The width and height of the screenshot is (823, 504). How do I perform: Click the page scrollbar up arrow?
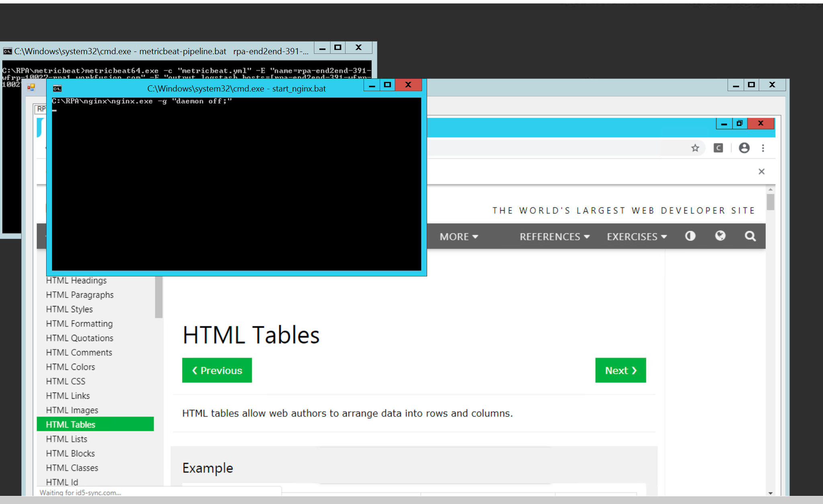tap(770, 189)
